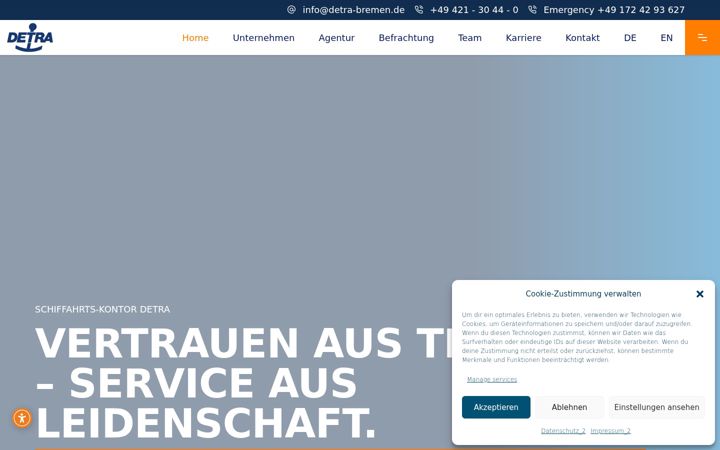
Task: Click the Emergency +49 172 42 93 627 number
Action: (613, 10)
